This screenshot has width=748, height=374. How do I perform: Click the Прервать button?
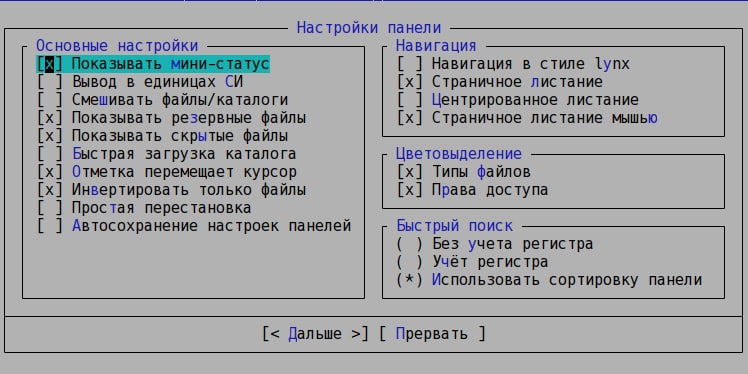coord(432,334)
